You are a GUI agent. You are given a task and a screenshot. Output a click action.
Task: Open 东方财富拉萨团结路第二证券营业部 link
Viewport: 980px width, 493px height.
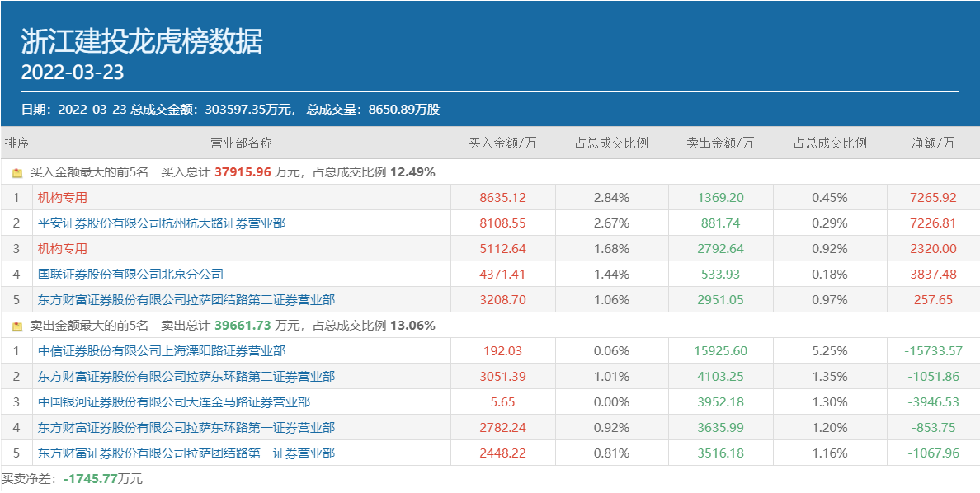(186, 300)
